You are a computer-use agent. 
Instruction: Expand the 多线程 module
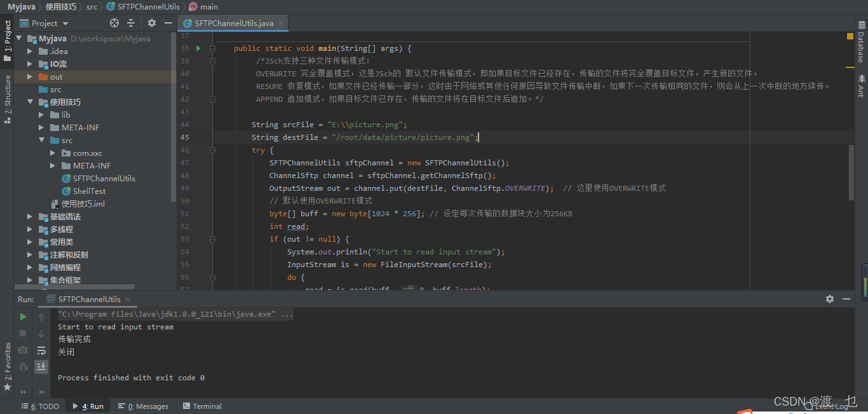(x=31, y=230)
